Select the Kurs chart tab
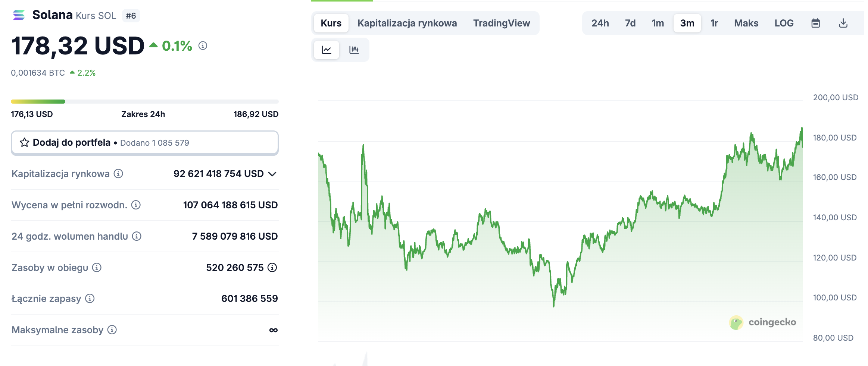Image resolution: width=868 pixels, height=366 pixels. pyautogui.click(x=331, y=23)
